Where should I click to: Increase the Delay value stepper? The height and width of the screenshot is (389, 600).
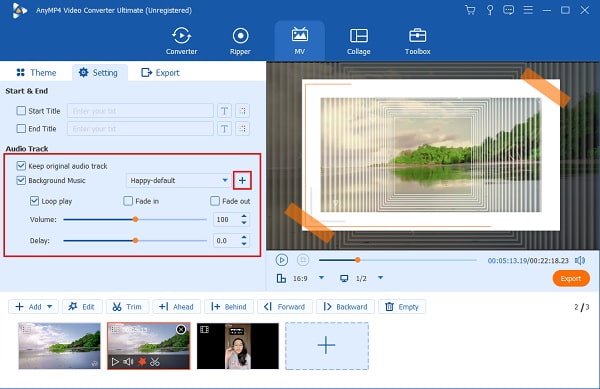244,238
